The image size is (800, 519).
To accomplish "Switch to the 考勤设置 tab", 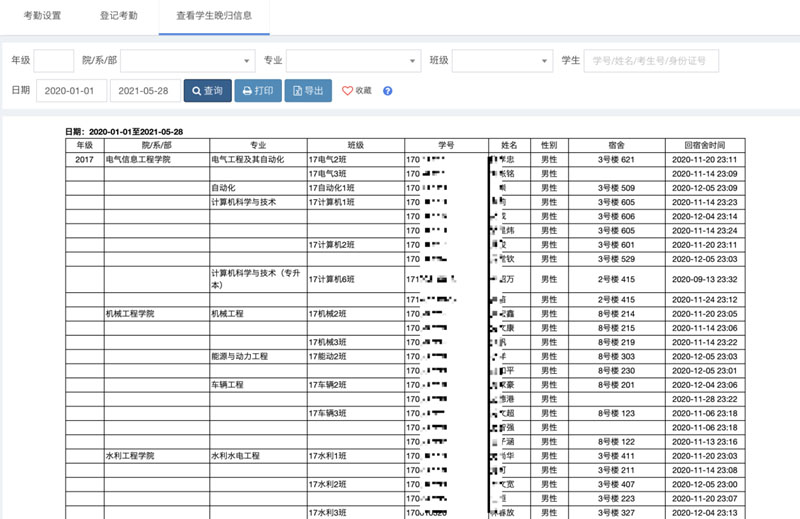I will tap(42, 16).
